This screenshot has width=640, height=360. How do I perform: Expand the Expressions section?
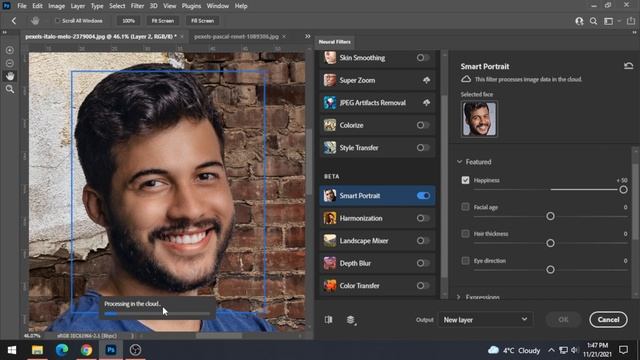[458, 297]
